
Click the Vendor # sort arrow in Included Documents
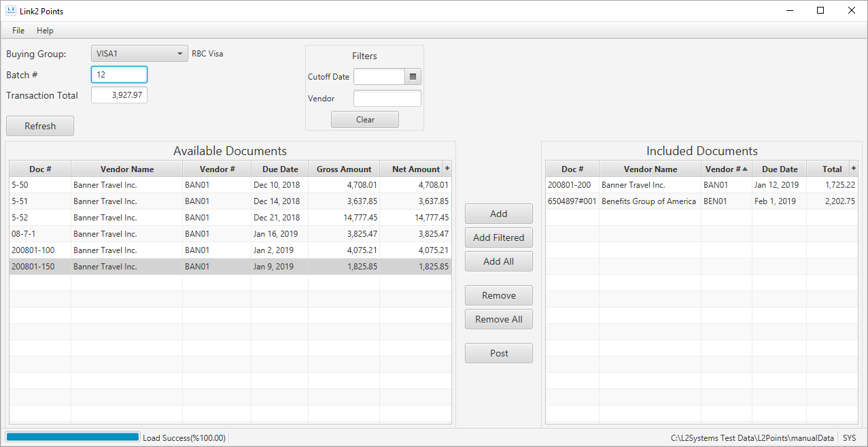click(x=745, y=169)
